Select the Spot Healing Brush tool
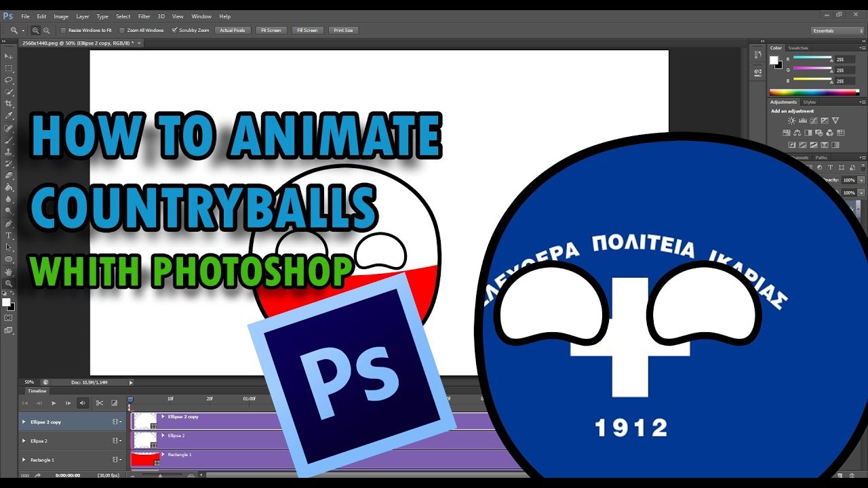 9,128
